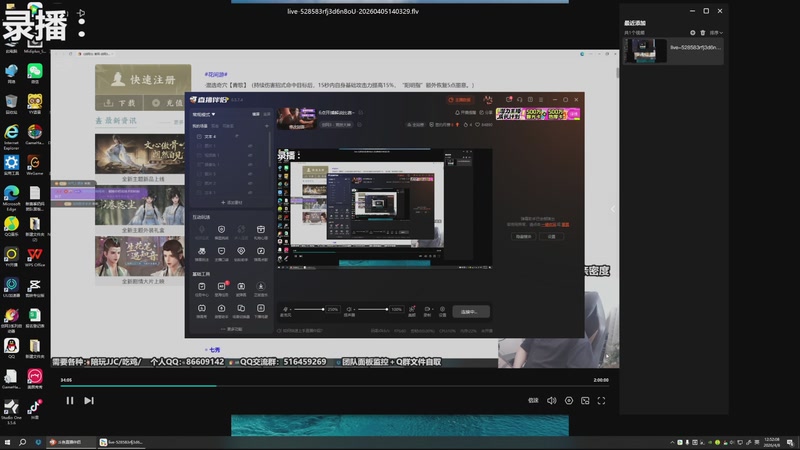
Task: Open the shield icon in 互动玩法
Action: tap(221, 232)
